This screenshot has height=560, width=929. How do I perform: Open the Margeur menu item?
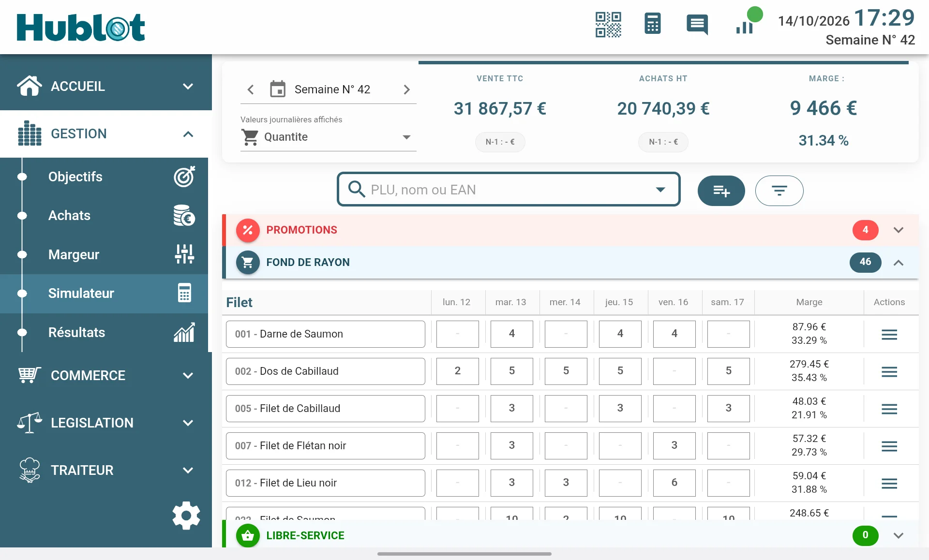[x=104, y=254]
